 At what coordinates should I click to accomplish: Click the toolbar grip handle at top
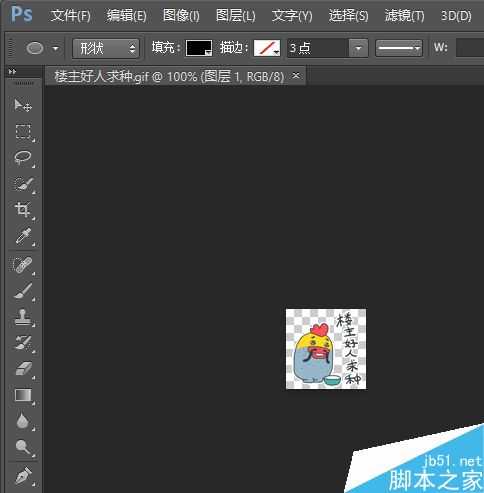(23, 83)
